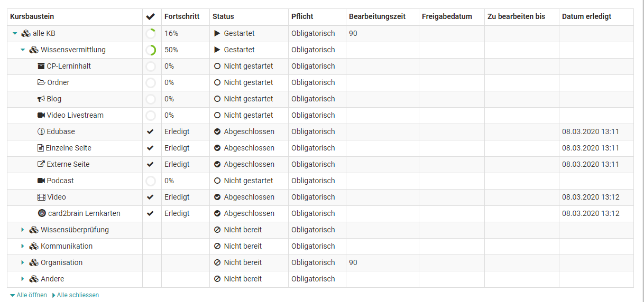Viewport: 644px width, 302px height.
Task: Click the Video Livestream camera icon
Action: [x=41, y=115]
